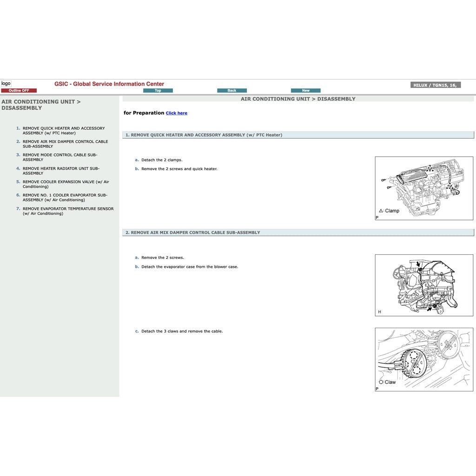The image size is (476, 476).
Task: Click the P label on the clamp figure
Action: click(377, 217)
